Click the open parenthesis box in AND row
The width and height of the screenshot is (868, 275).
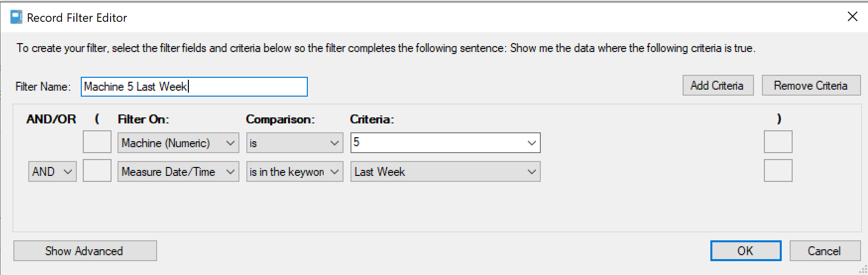(97, 171)
